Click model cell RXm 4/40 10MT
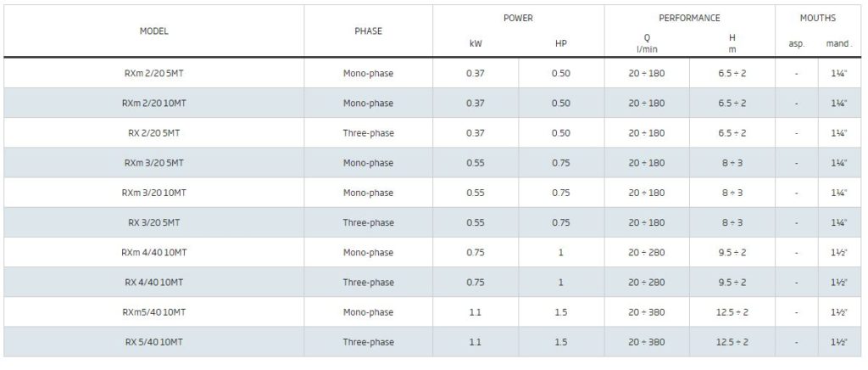The height and width of the screenshot is (370, 868). [154, 253]
